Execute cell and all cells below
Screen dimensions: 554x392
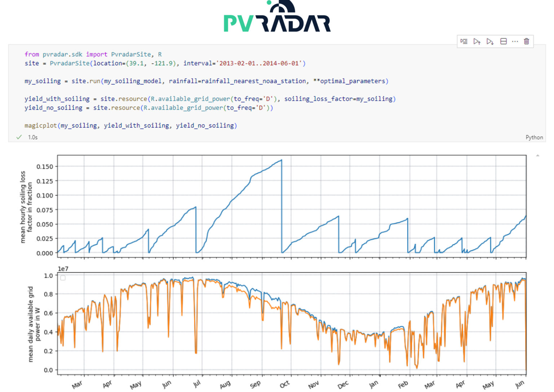point(490,41)
